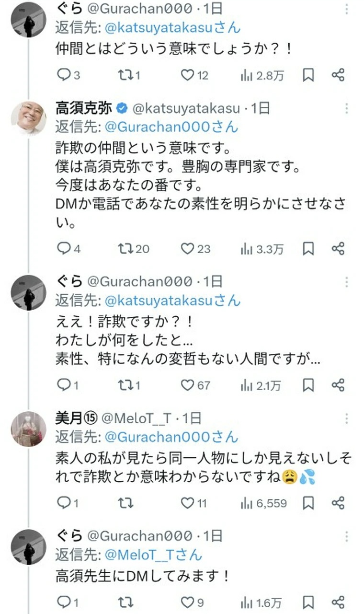This screenshot has height=614, width=364.
Task: Share the ええ！詐欺ですか tweet
Action: (338, 384)
